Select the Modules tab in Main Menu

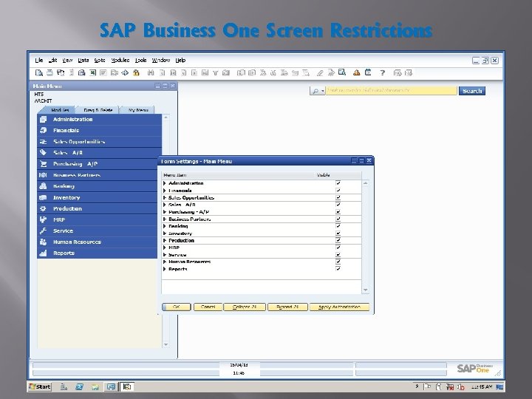(x=60, y=110)
